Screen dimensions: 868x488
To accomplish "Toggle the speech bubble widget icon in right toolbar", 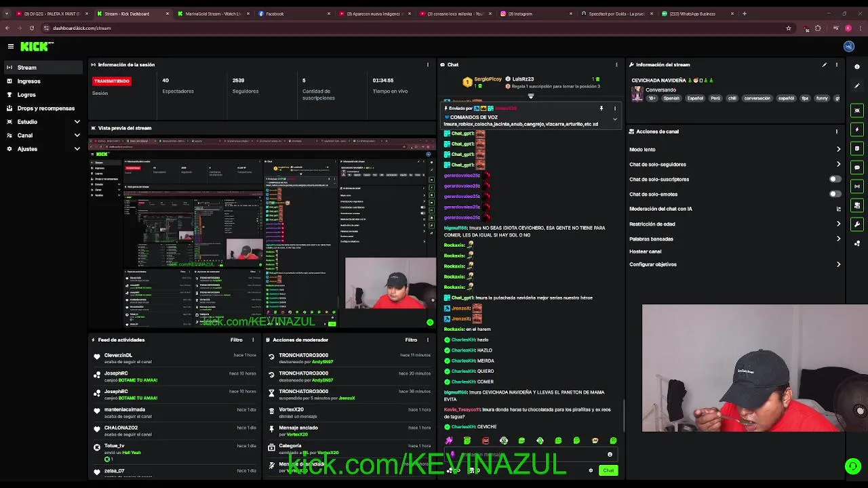I will point(857,167).
